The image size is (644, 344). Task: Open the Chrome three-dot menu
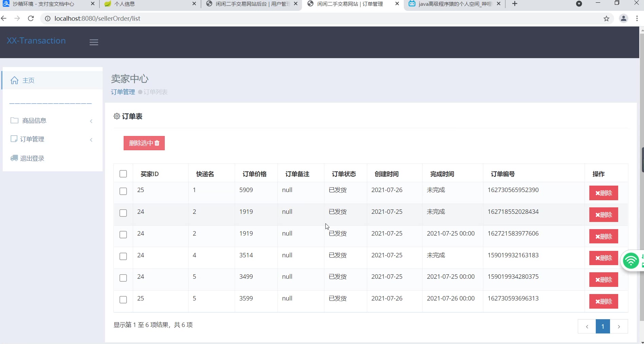637,19
